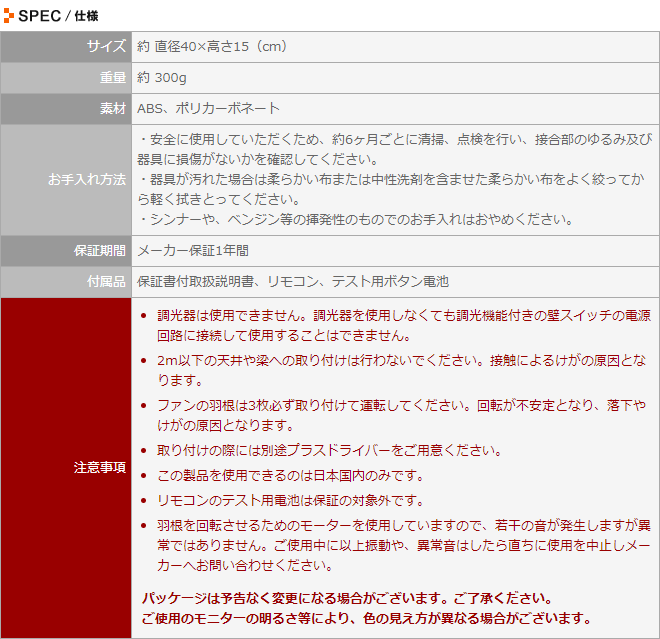The image size is (660, 639).
Task: Select the '重量' row header
Action: tap(66, 78)
